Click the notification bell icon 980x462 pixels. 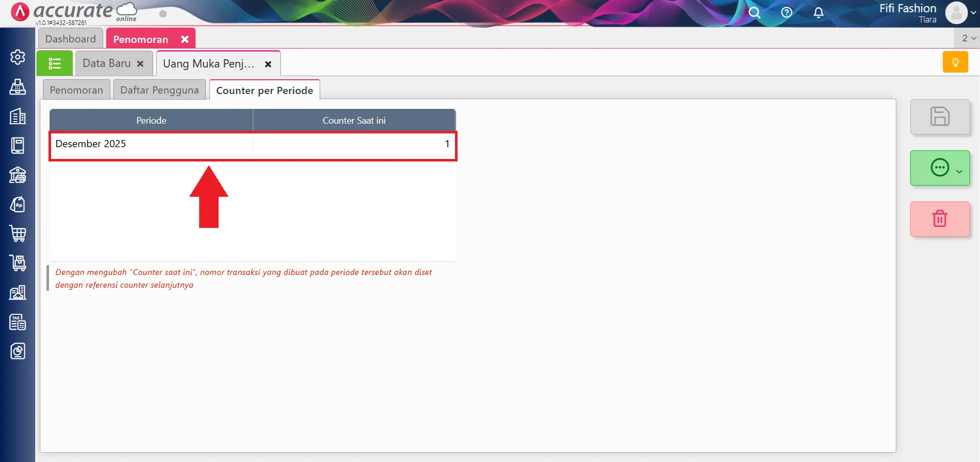[818, 13]
